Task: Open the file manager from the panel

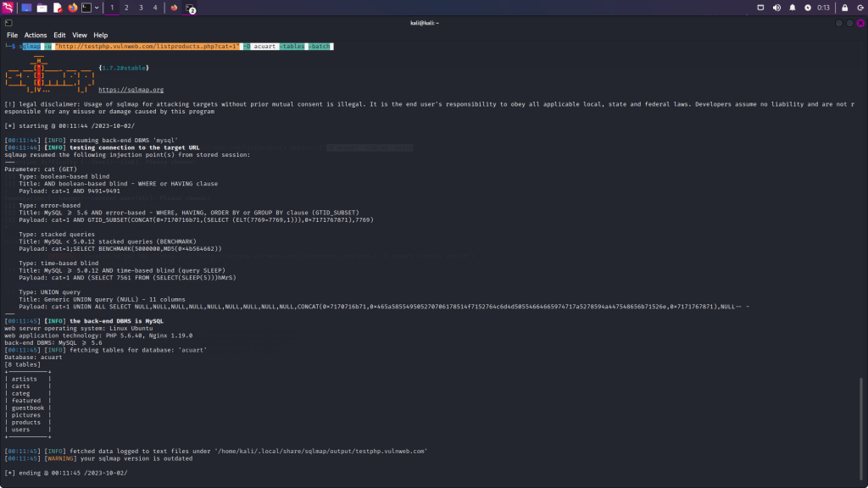Action: (x=42, y=8)
